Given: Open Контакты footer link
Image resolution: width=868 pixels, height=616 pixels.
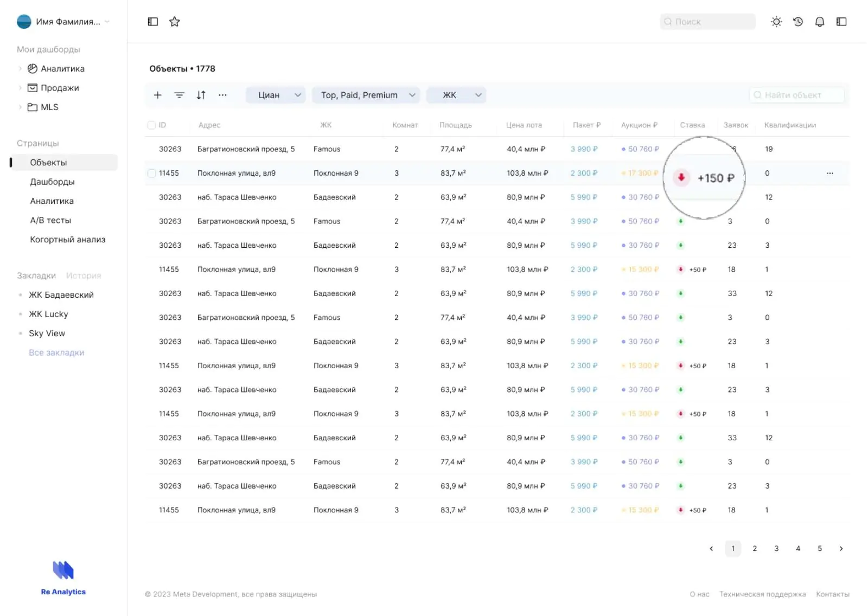Looking at the screenshot, I should [x=833, y=594].
